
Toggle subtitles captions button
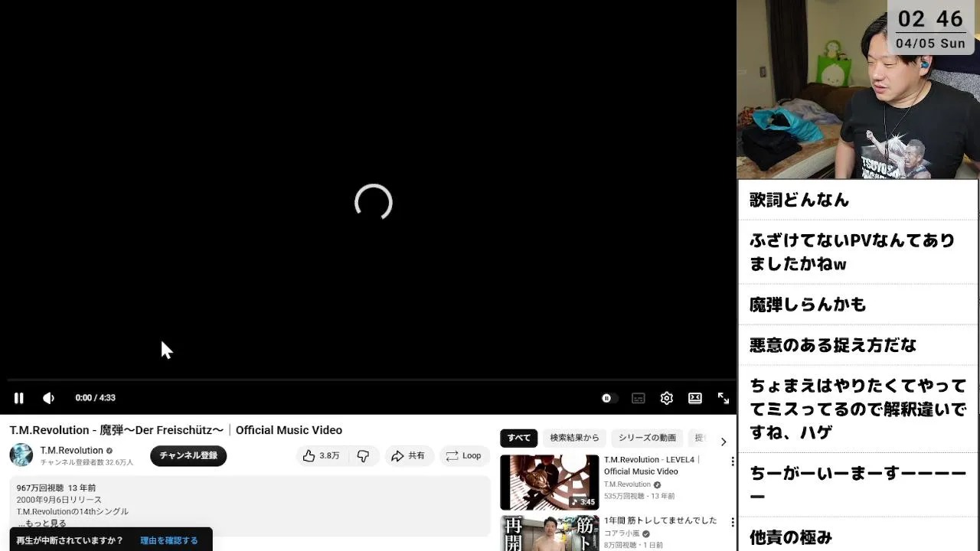click(638, 398)
